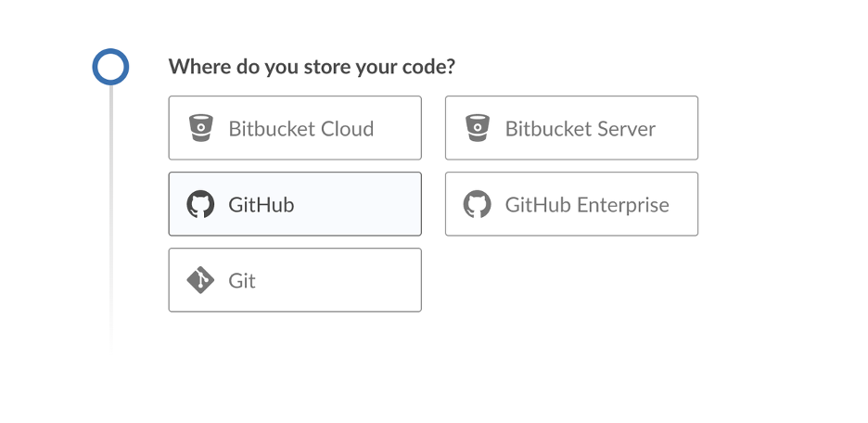
Task: Choose the Bitbucket Server option
Action: tap(571, 128)
